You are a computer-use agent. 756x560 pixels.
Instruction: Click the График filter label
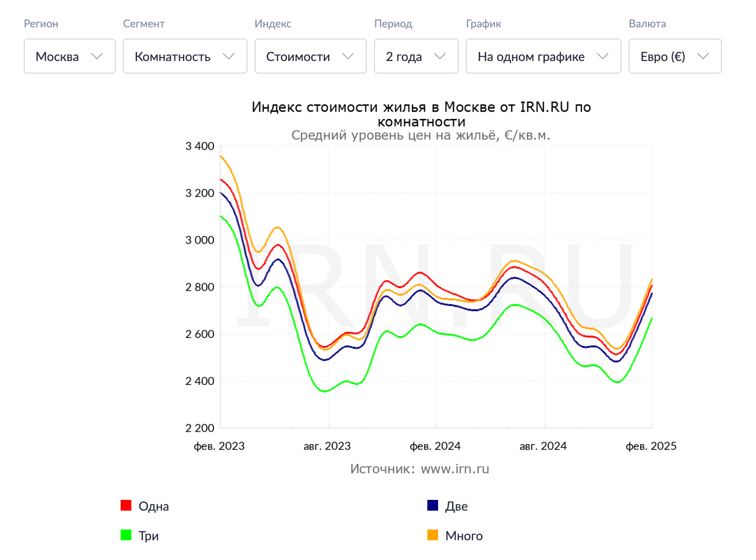[x=484, y=24]
